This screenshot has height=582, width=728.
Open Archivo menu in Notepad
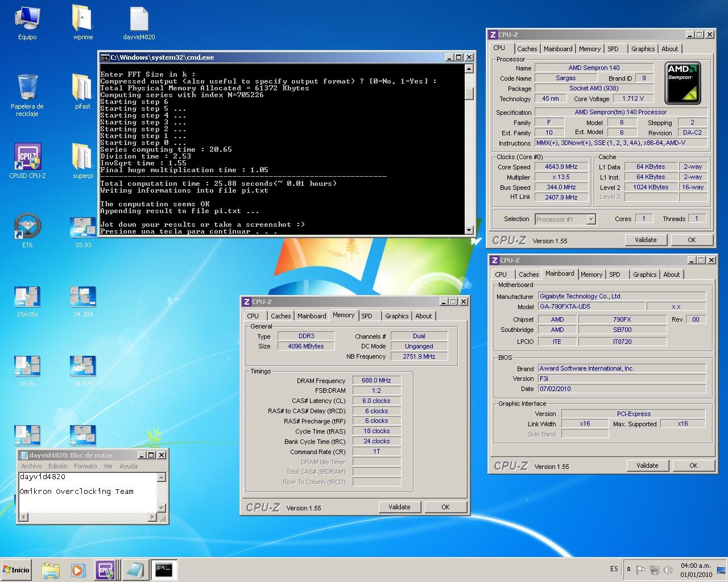click(31, 466)
